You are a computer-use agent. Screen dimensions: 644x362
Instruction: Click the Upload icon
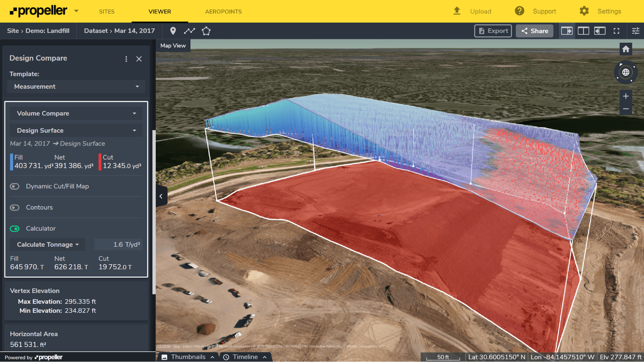tap(457, 11)
